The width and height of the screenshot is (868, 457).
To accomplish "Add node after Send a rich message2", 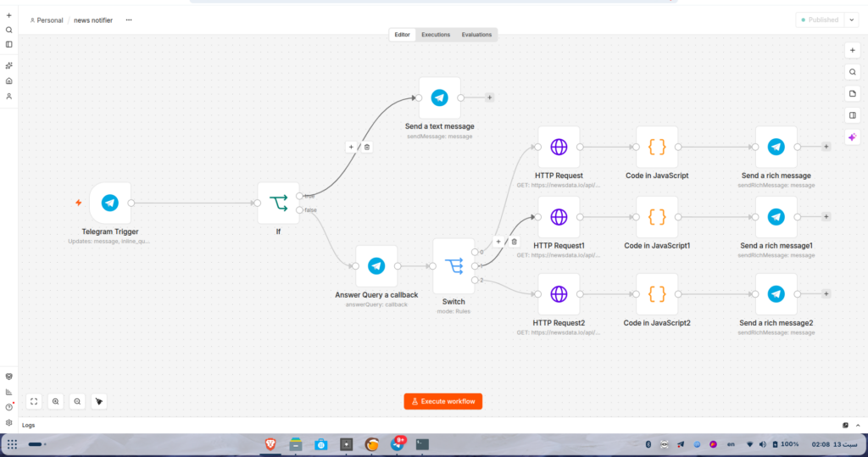I will (x=826, y=294).
